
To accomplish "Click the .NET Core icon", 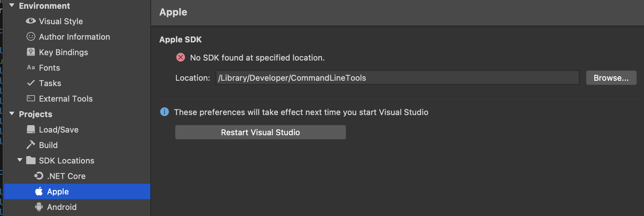I will point(39,176).
